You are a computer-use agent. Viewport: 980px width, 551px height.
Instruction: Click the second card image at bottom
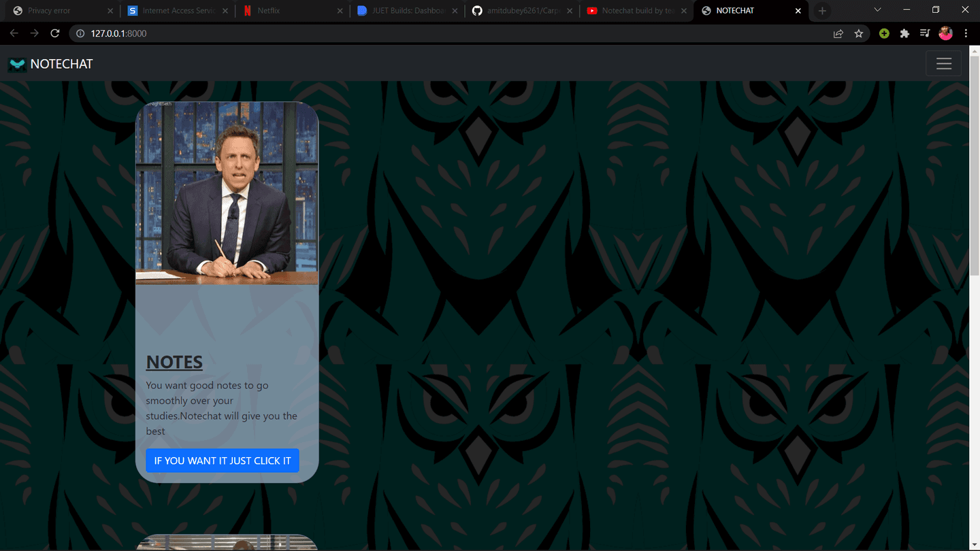tap(227, 542)
